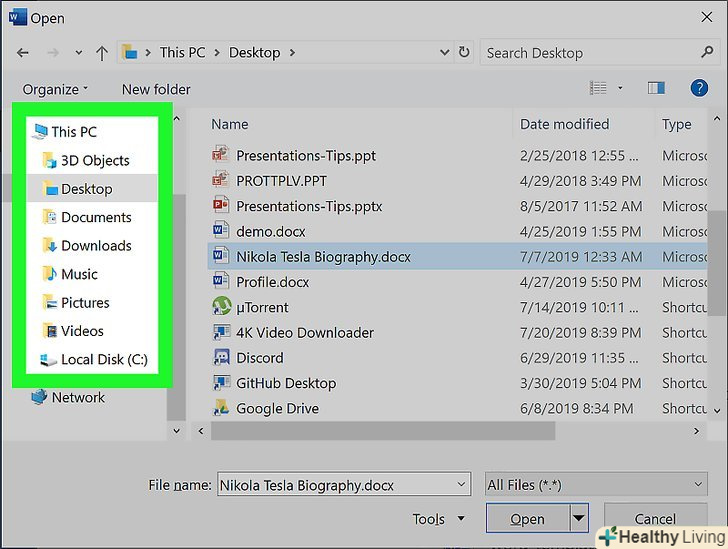728x549 pixels.
Task: Create a New folder
Action: click(156, 89)
